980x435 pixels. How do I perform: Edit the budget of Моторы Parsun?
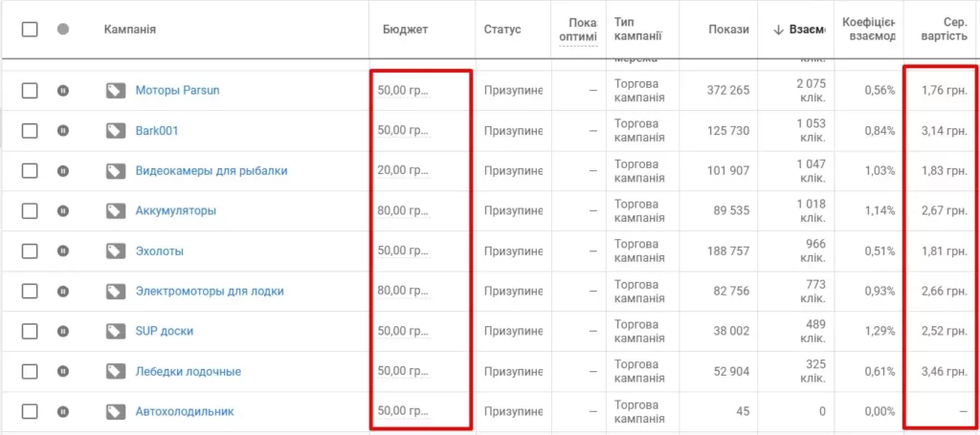(403, 91)
